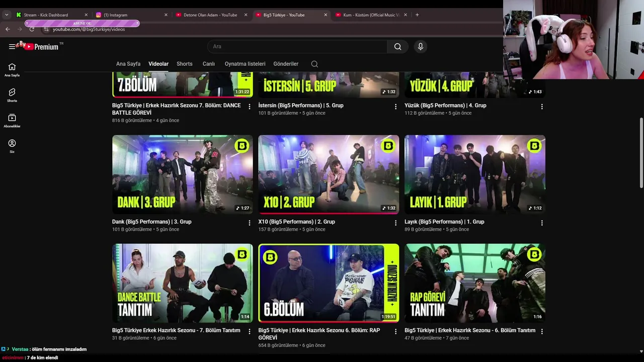644x362 pixels.
Task: Click the search magnifier button
Action: click(397, 47)
